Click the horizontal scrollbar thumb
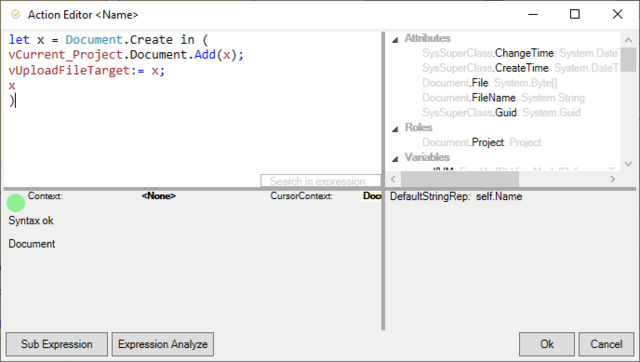 tap(460, 179)
